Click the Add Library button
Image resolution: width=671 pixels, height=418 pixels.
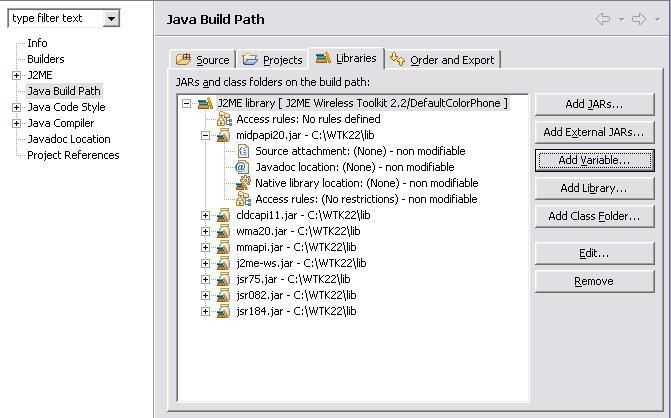594,188
